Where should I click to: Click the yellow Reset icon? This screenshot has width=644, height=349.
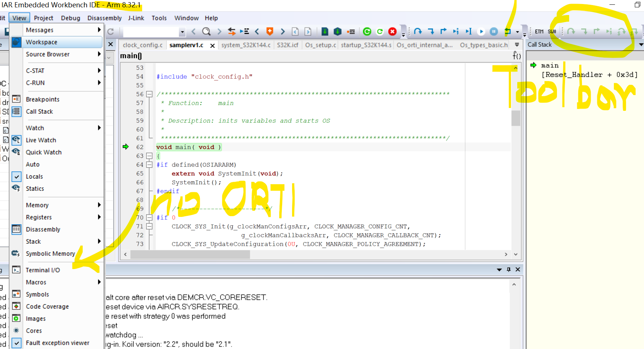pyautogui.click(x=508, y=32)
